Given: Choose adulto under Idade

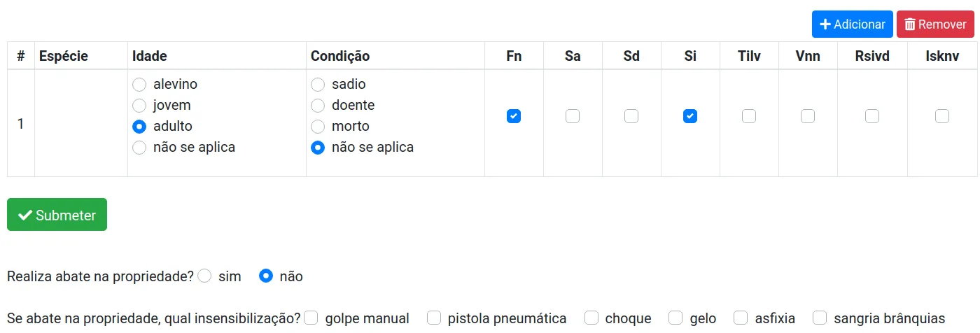Looking at the screenshot, I should (x=139, y=127).
